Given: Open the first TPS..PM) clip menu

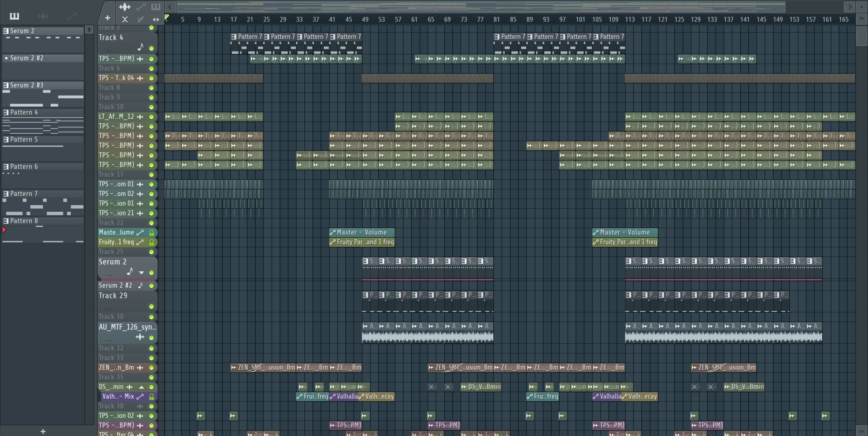Looking at the screenshot, I should (332, 425).
